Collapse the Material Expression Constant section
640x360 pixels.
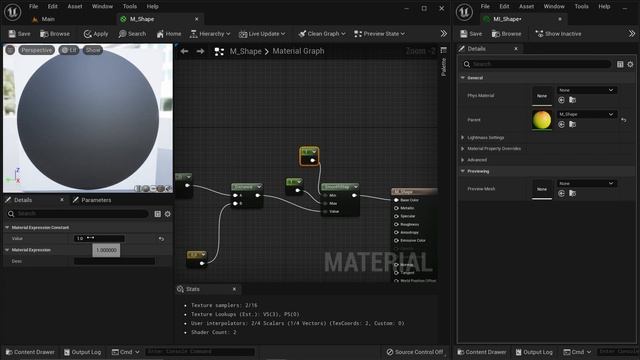tap(7, 227)
